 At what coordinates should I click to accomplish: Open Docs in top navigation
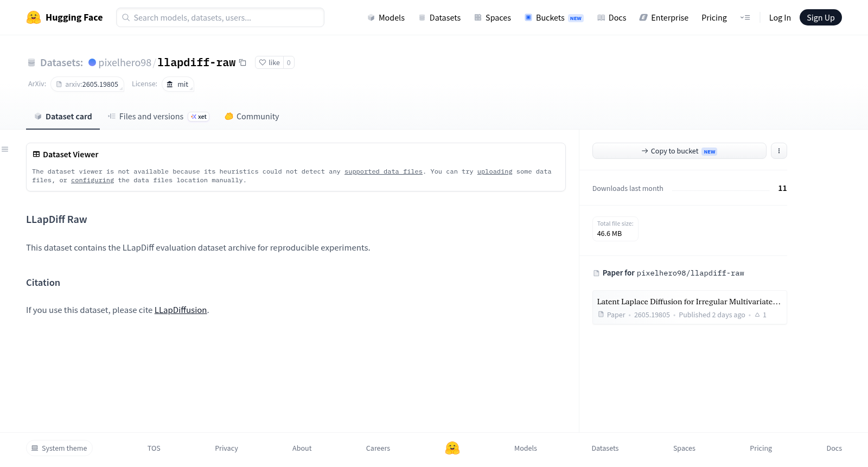click(x=611, y=17)
